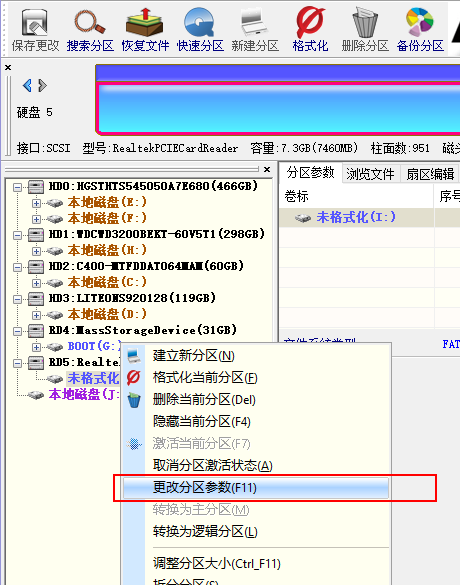Open the 扇区编辑 tab
The image size is (460, 585).
click(430, 174)
